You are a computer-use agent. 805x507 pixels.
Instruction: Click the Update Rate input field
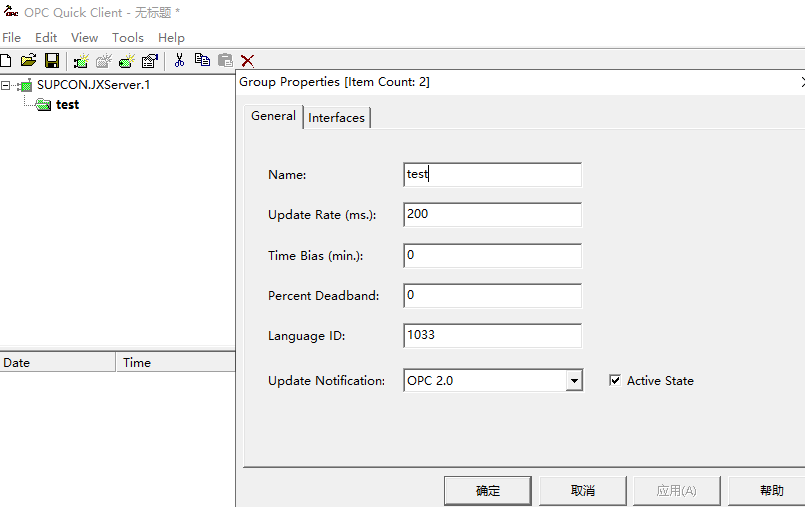pos(492,214)
